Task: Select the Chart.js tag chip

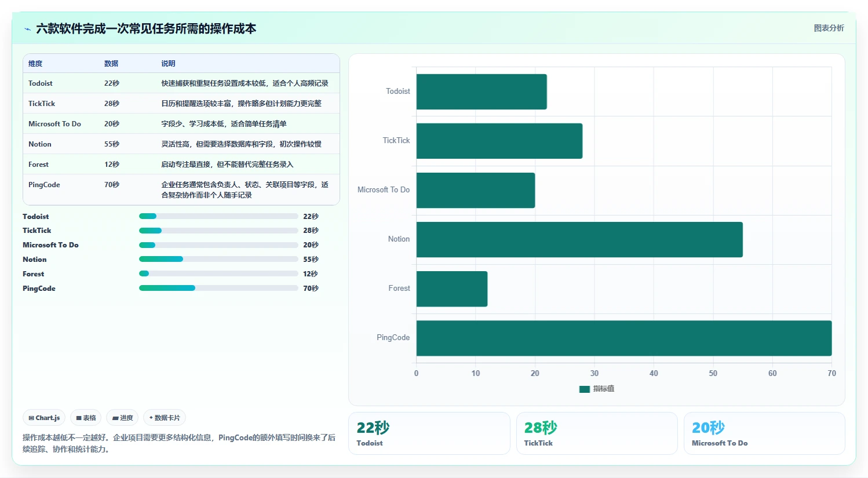Action: click(x=44, y=418)
